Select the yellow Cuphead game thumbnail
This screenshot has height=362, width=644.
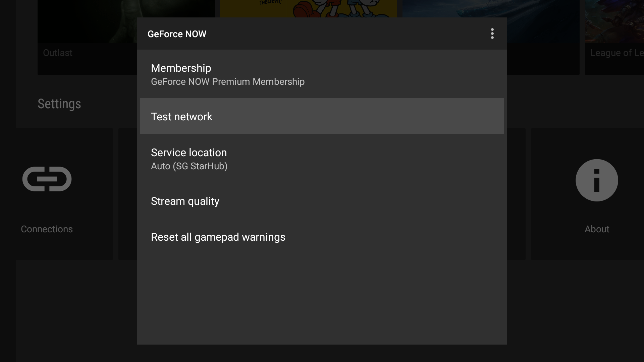(x=308, y=8)
